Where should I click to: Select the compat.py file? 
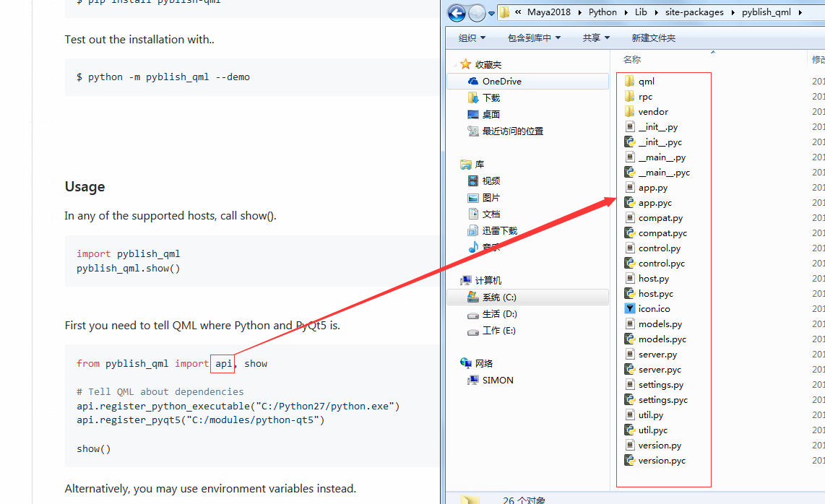click(x=654, y=218)
